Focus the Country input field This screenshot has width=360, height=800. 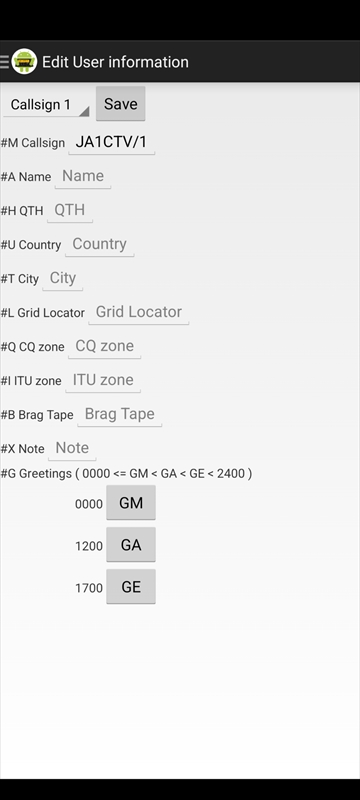[x=99, y=244]
